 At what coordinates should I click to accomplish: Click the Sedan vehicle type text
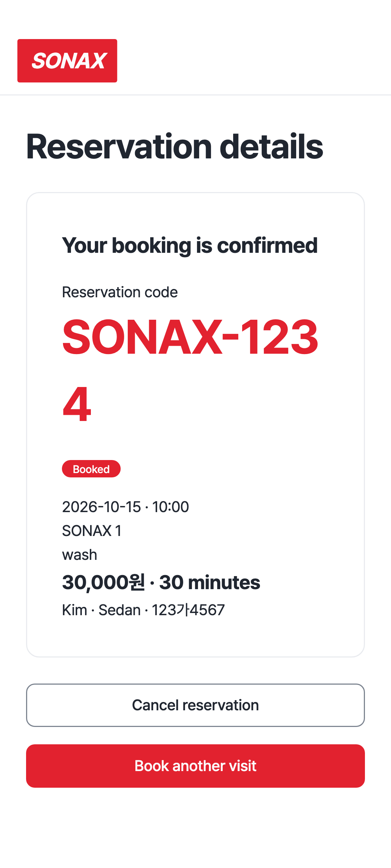[x=119, y=610]
